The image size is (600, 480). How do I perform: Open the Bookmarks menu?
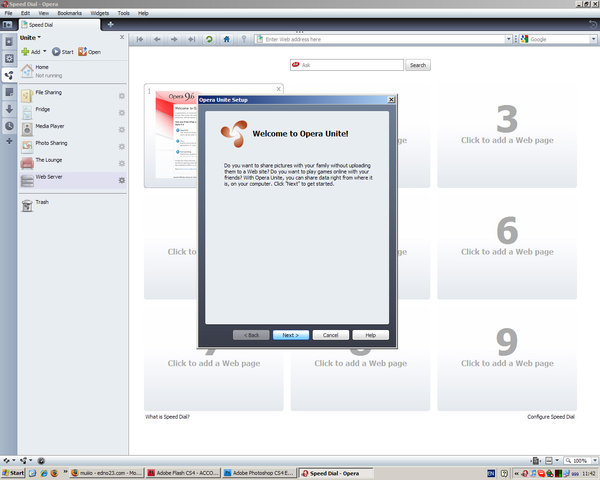click(70, 13)
